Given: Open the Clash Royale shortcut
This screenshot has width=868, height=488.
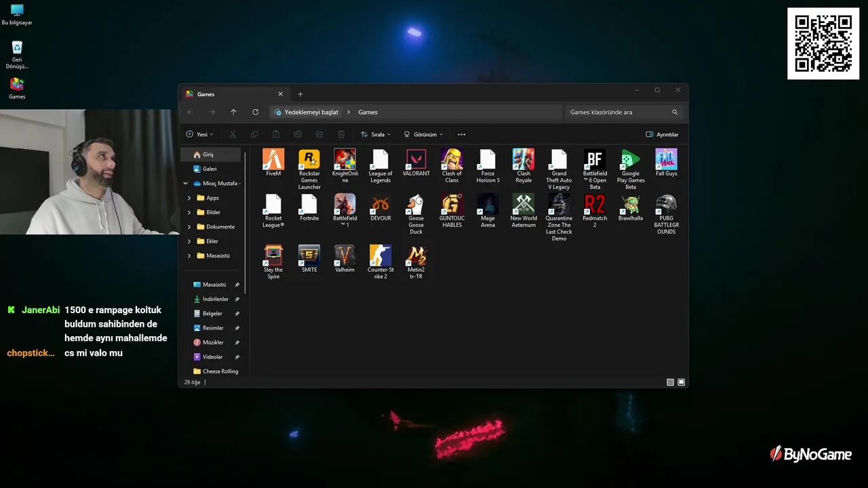Looking at the screenshot, I should click(x=524, y=166).
